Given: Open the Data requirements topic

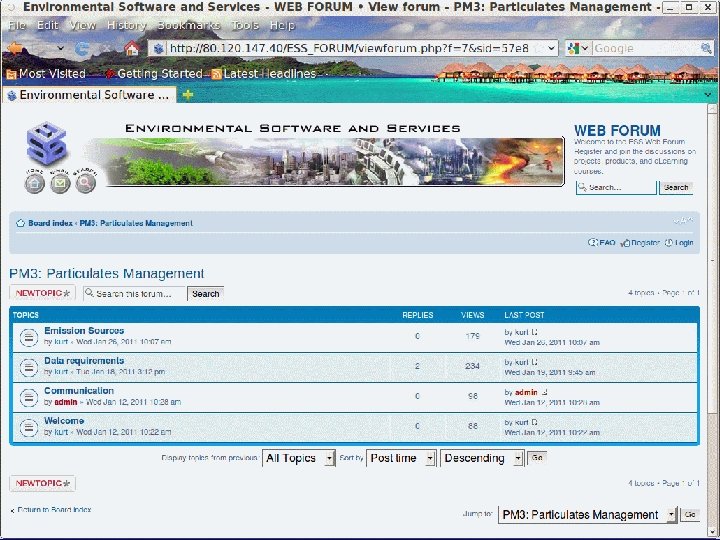Looking at the screenshot, I should (84, 360).
